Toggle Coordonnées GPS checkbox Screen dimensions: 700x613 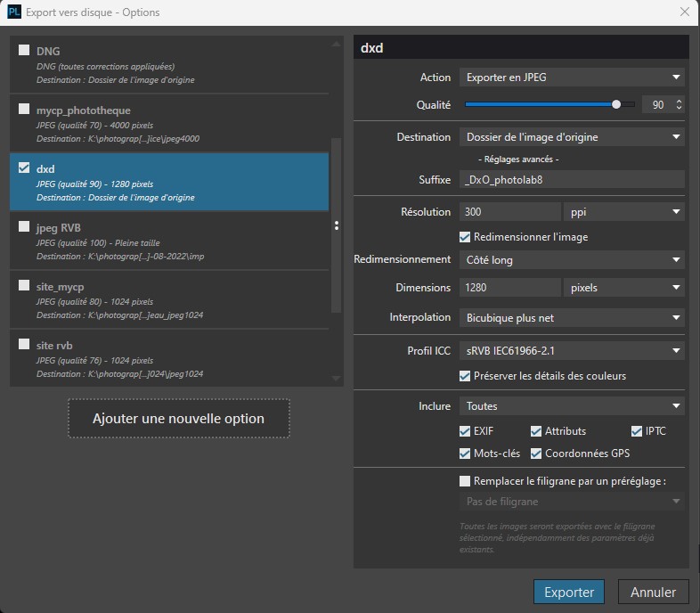pyautogui.click(x=536, y=454)
